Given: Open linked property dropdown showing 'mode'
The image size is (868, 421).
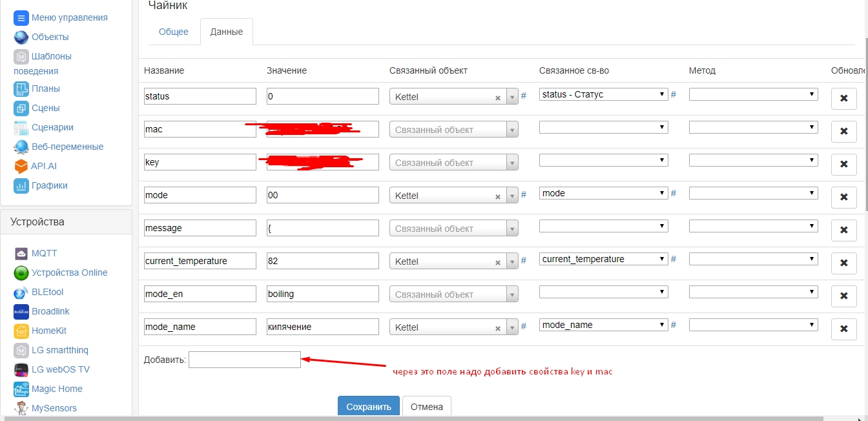Looking at the screenshot, I should 604,193.
